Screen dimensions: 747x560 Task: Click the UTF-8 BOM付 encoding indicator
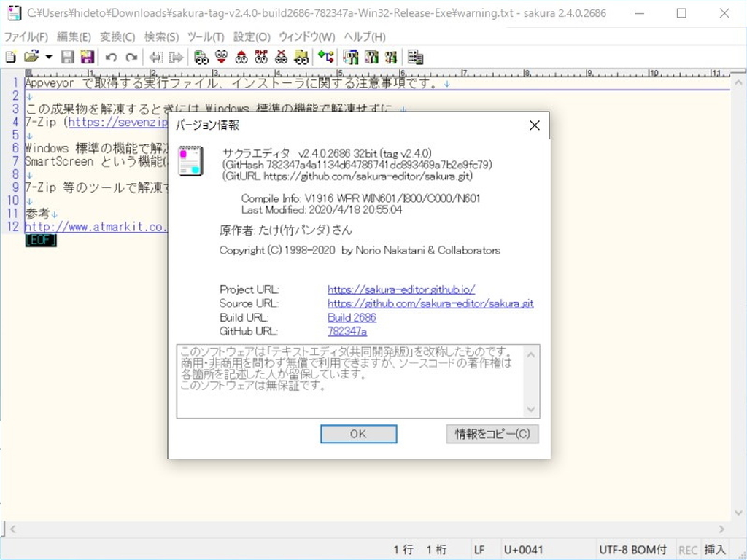(632, 550)
